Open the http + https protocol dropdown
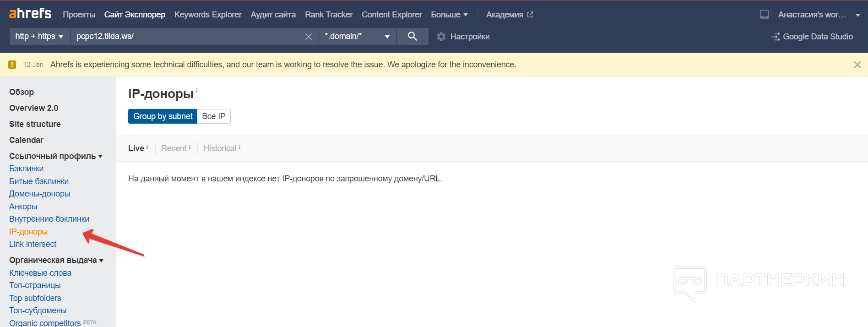Image resolution: width=868 pixels, height=327 pixels. point(39,36)
